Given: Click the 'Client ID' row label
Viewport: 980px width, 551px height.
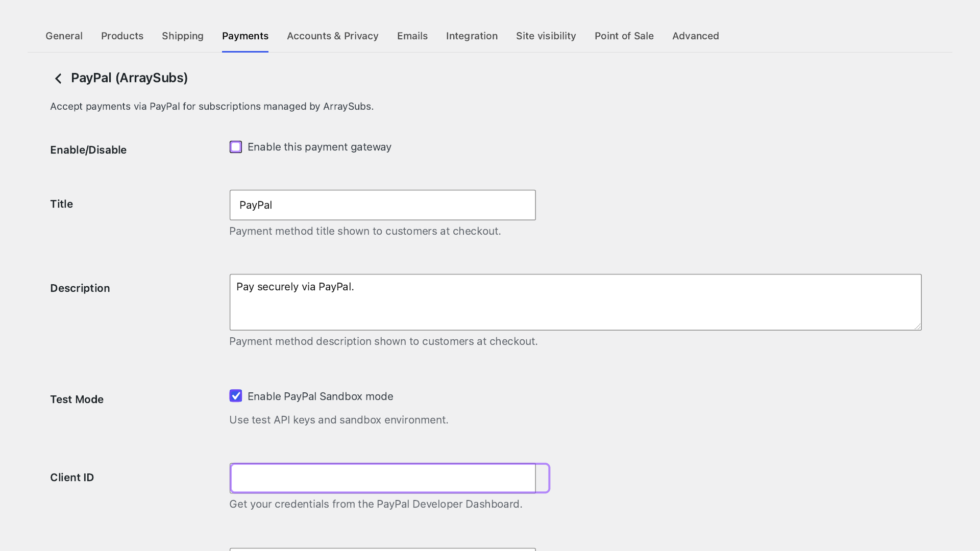Looking at the screenshot, I should pyautogui.click(x=72, y=478).
